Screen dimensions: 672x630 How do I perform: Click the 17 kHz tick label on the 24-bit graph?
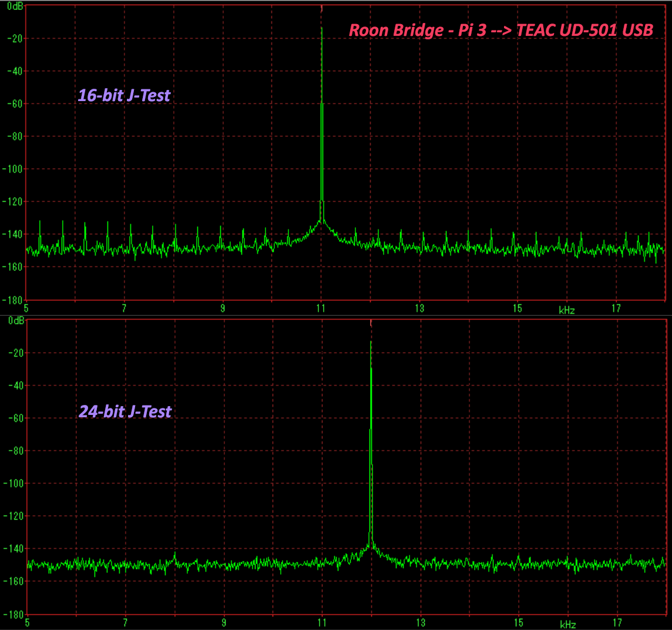click(617, 623)
